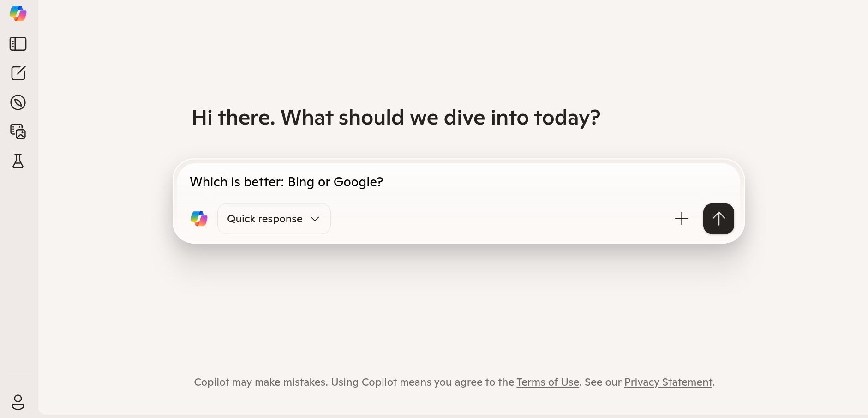Open the Quick response mode dropdown
Image resolution: width=868 pixels, height=418 pixels.
[x=265, y=219]
